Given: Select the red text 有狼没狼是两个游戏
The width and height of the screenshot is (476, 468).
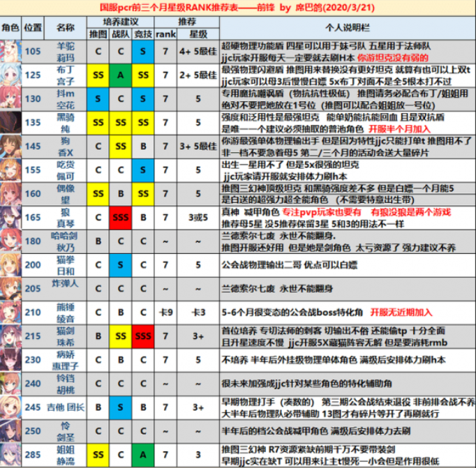Looking at the screenshot, I should [x=410, y=212].
